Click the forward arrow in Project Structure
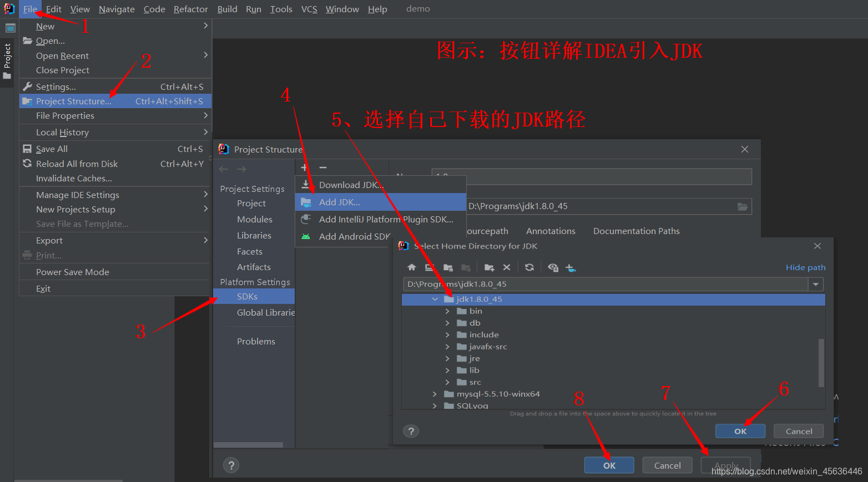 pyautogui.click(x=242, y=169)
